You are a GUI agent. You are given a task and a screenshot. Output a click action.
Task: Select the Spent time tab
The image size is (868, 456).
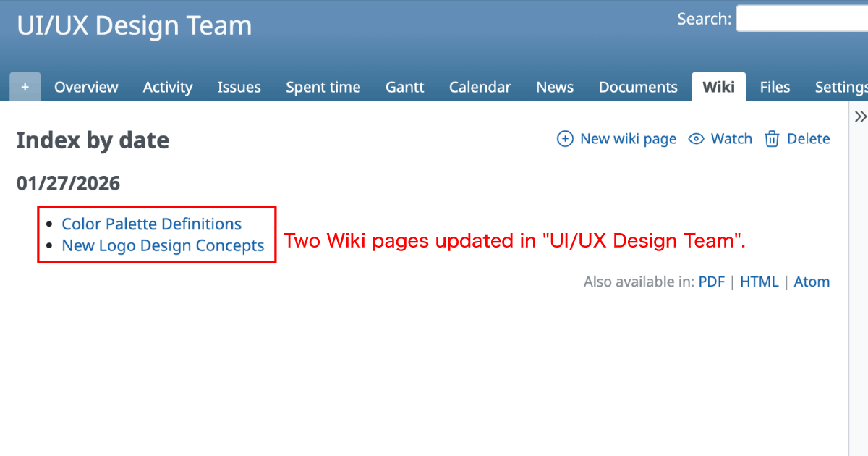[x=323, y=86]
